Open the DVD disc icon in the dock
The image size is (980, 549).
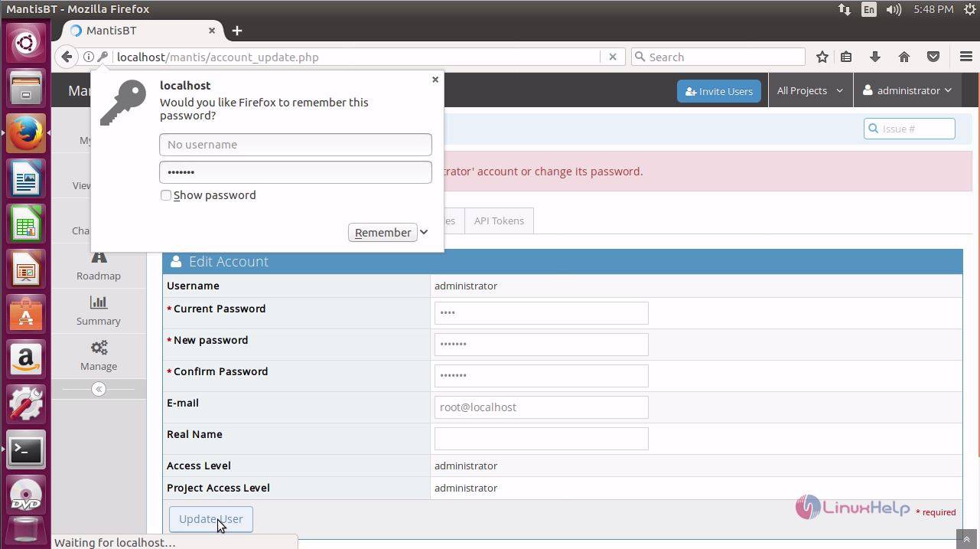tap(26, 495)
